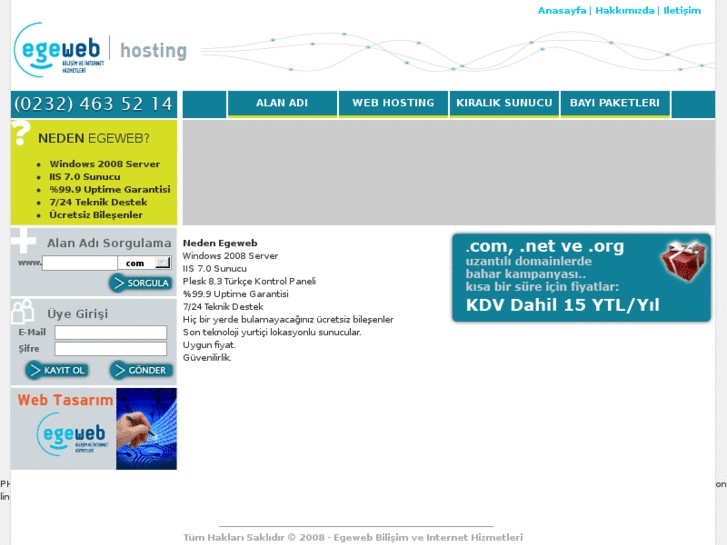Viewport: 727px width, 545px height.
Task: Click the grey empty banner area
Action: pyautogui.click(x=448, y=172)
